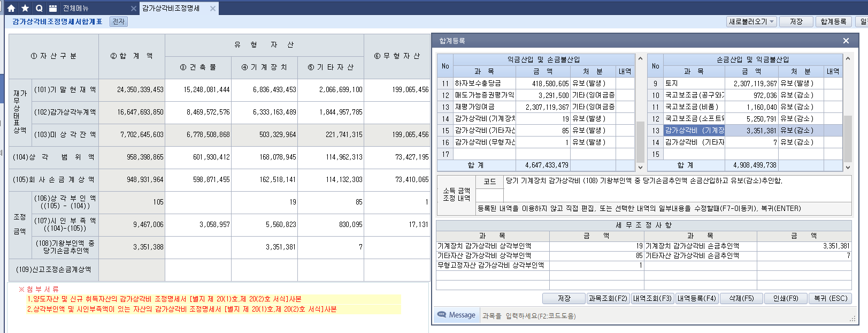Open the 새로불러오기 dropdown
Screen dimensions: 868x333
click(751, 21)
